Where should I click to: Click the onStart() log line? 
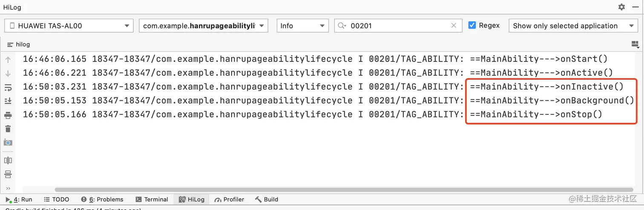point(315,59)
